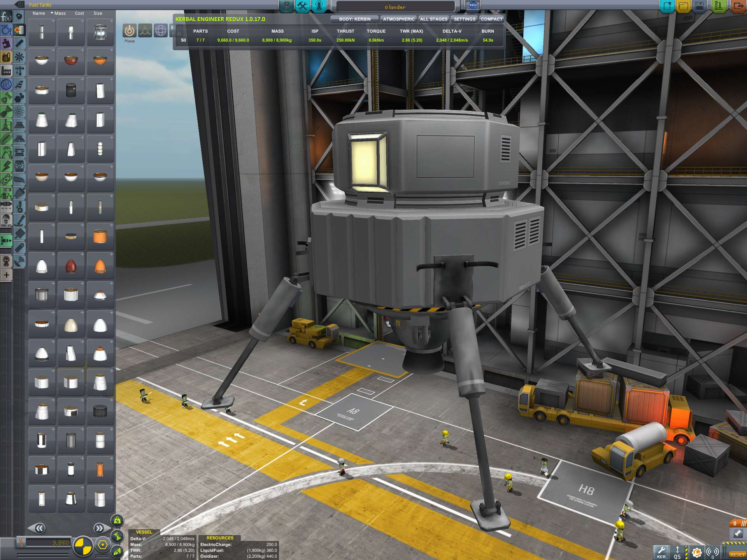Click the Compact button
Image resolution: width=747 pixels, height=560 pixels.
(491, 19)
